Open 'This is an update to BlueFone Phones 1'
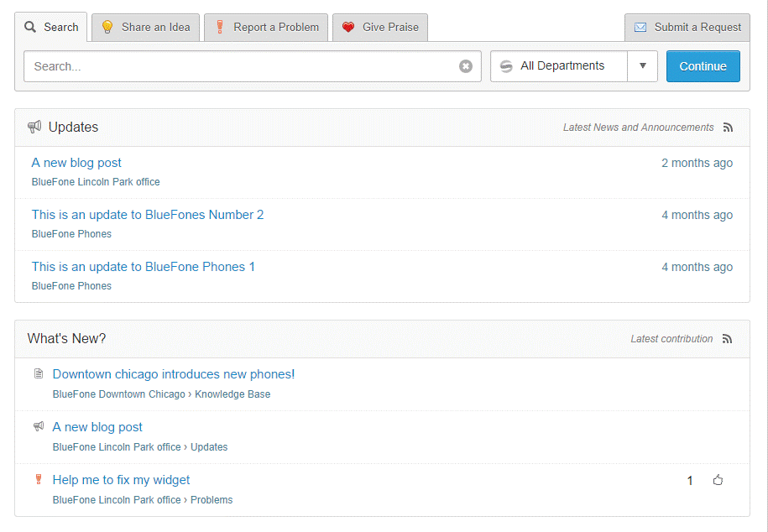The height and width of the screenshot is (532, 768). [143, 267]
